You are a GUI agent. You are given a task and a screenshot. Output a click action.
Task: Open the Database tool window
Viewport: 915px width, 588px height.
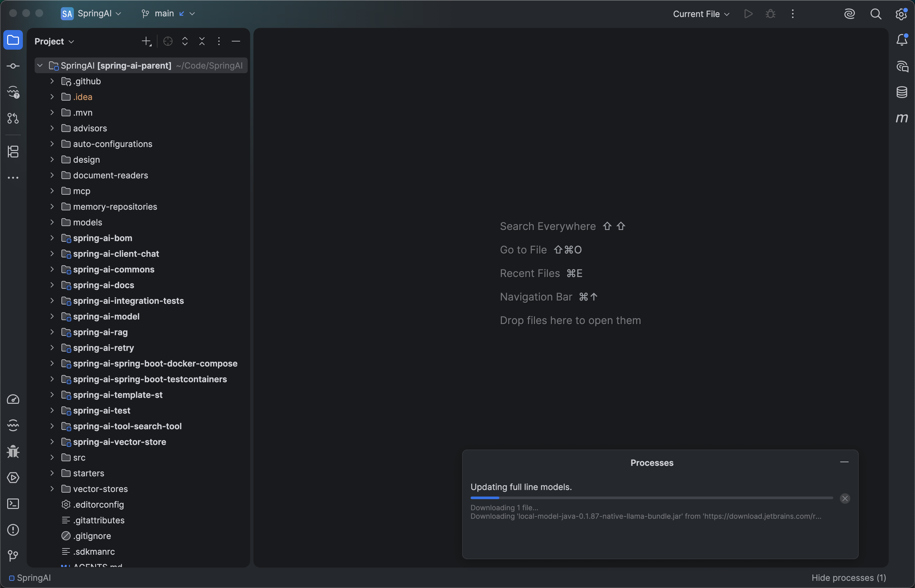click(x=902, y=92)
